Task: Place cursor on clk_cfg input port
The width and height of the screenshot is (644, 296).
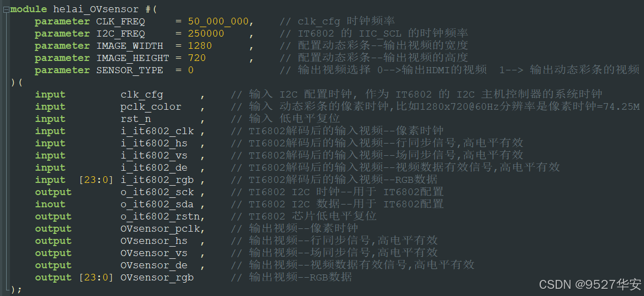Action: pos(142,95)
